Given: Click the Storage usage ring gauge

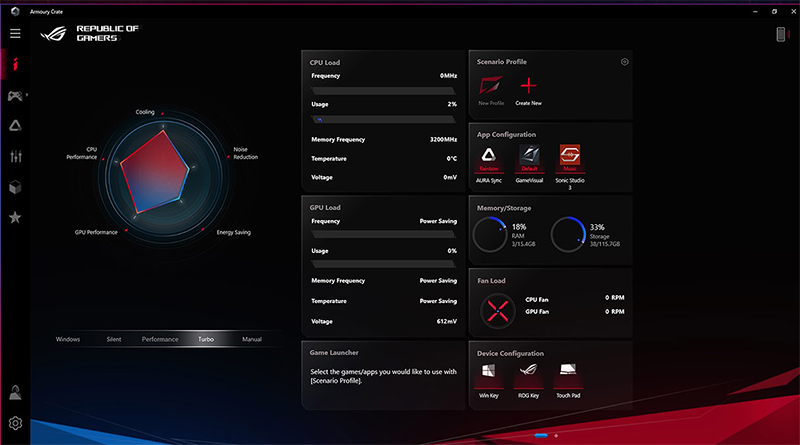Looking at the screenshot, I should point(568,235).
